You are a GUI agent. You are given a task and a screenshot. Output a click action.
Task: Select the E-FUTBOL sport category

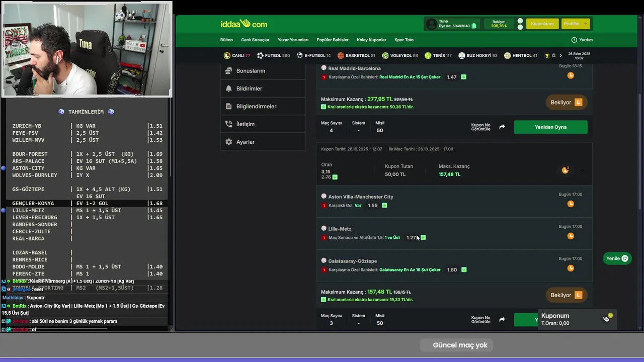(313, 55)
